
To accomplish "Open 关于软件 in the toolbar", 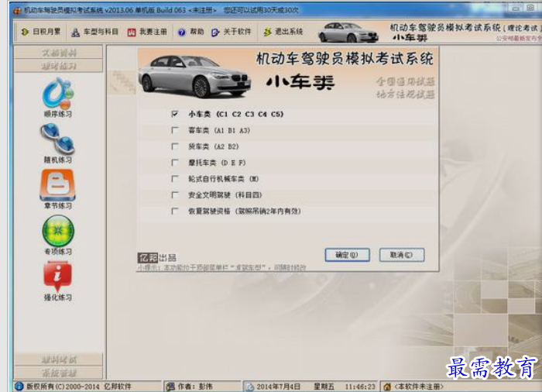I will (232, 32).
